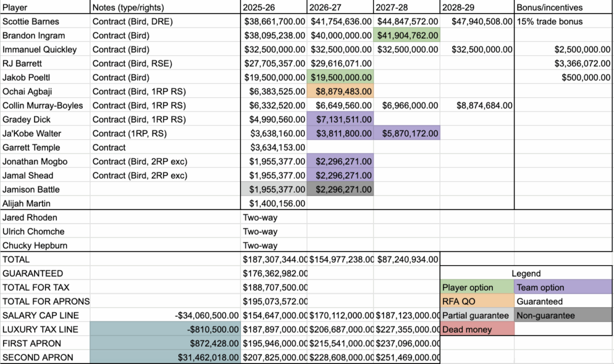
Task: Click the Immanuel Quickley name cell
Action: (x=45, y=49)
